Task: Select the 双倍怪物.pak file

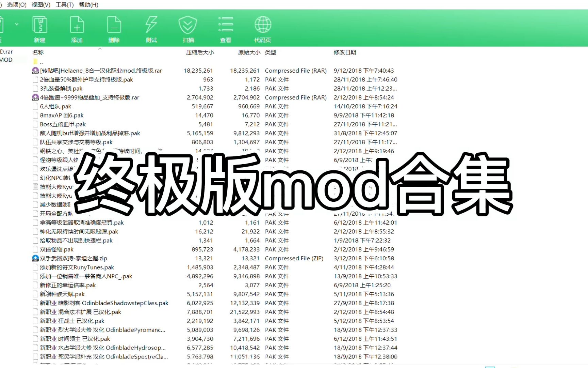Action: pyautogui.click(x=56, y=249)
